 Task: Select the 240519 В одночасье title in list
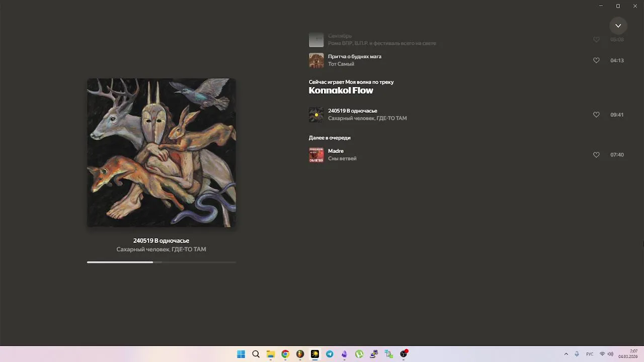(353, 111)
